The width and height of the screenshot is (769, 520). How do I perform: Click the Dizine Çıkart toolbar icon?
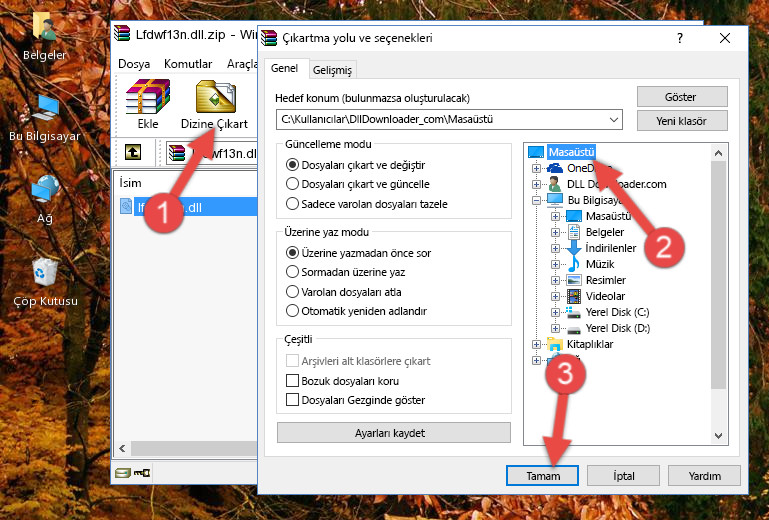pos(215,104)
